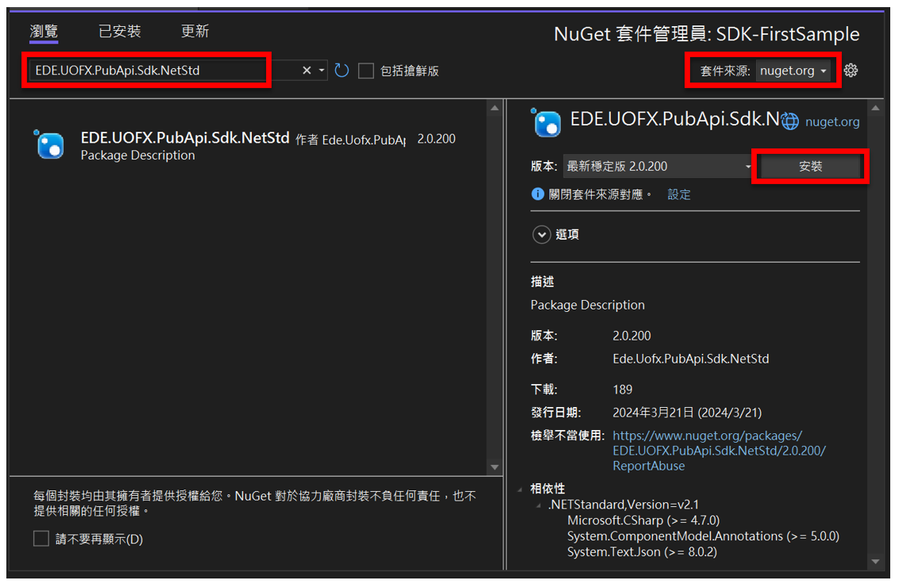Screen dimensions: 899x588
Task: Clear the search box with the X icon
Action: click(307, 70)
